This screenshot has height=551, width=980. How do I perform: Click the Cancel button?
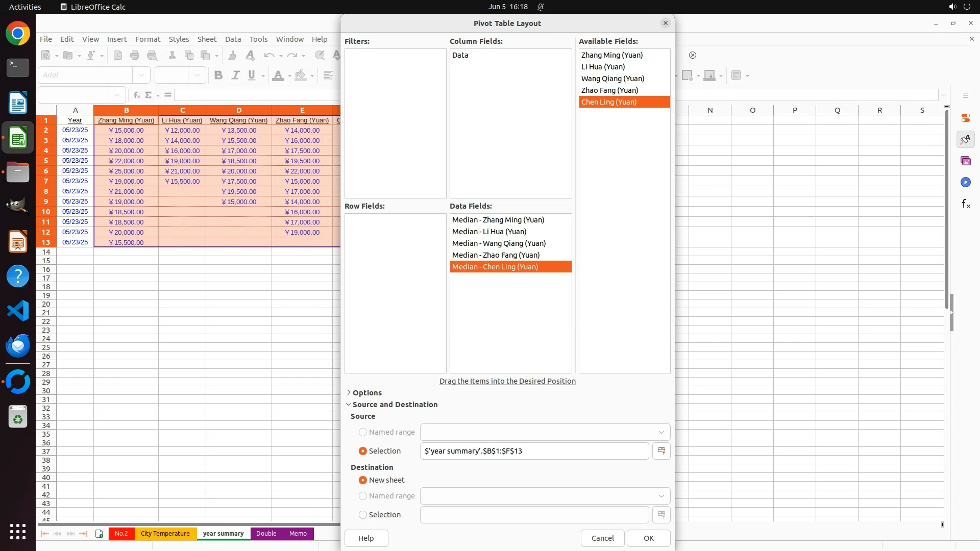[x=602, y=538]
